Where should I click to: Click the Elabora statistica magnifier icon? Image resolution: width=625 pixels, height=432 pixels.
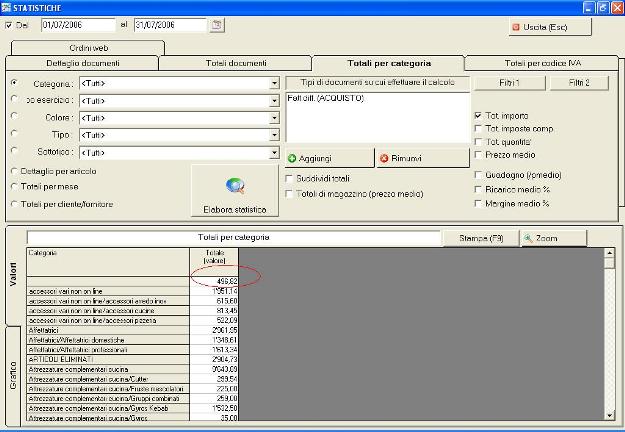(235, 186)
